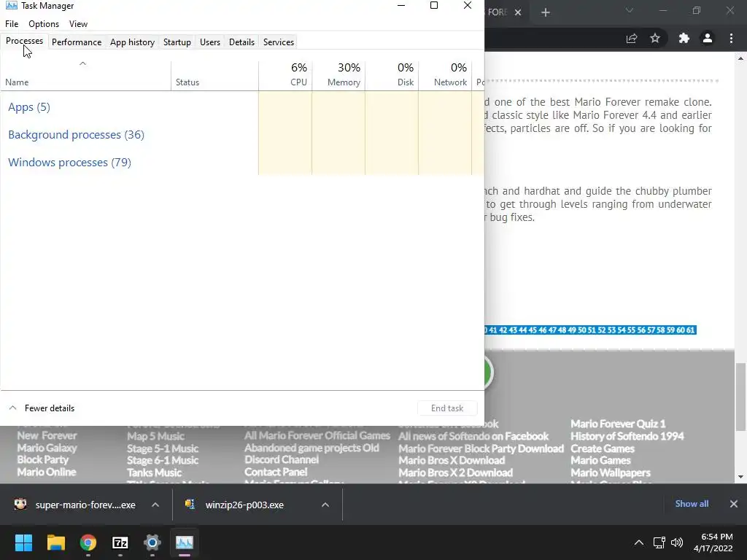This screenshot has height=560, width=747.
Task: Open options arrow for super-mario-forev exe download
Action: (x=155, y=505)
